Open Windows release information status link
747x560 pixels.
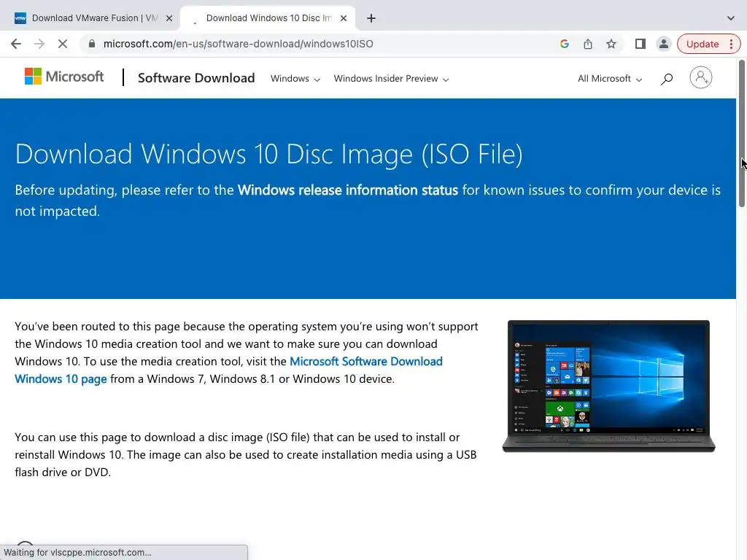[348, 190]
